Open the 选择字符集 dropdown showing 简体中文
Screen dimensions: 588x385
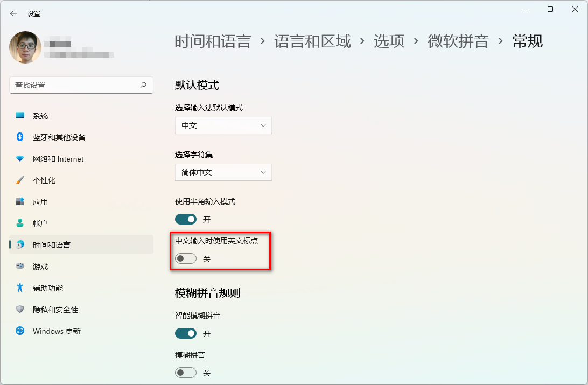click(x=223, y=172)
